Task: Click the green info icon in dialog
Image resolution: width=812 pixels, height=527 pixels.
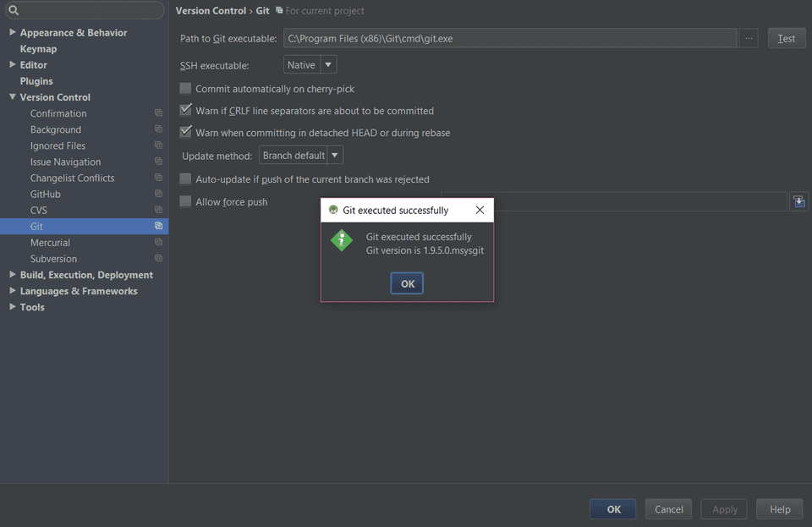Action: click(342, 240)
